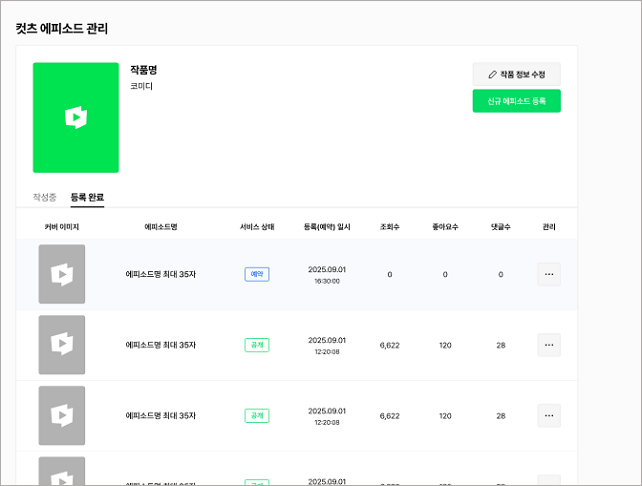This screenshot has width=642, height=486.
Task: Switch to the 작성중 tab
Action: click(45, 197)
